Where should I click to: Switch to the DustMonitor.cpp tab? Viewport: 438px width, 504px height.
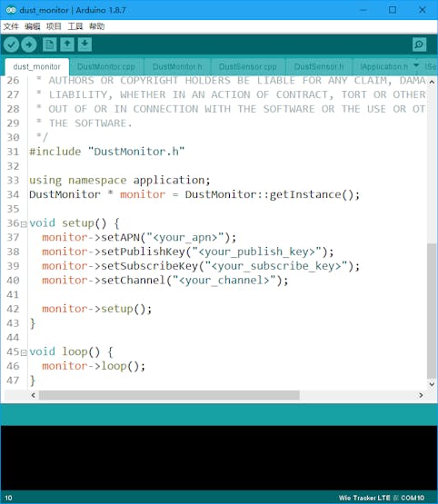click(106, 66)
